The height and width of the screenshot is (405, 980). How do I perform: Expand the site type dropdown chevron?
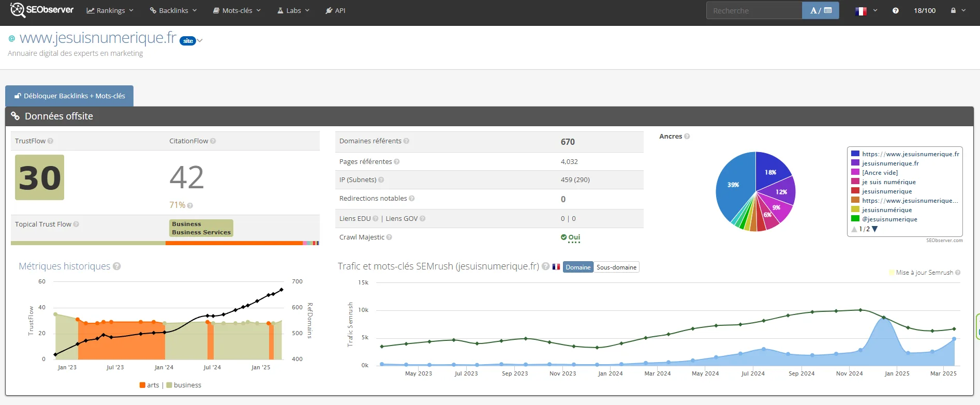click(200, 41)
